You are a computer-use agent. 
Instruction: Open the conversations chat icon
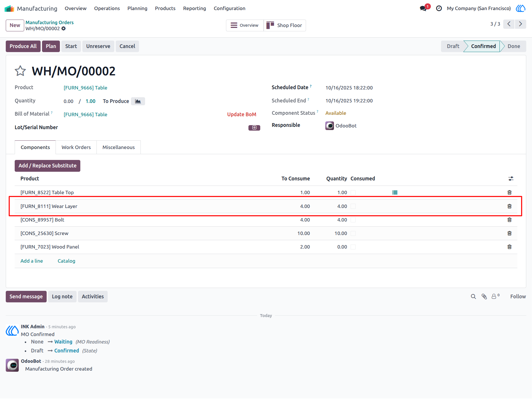423,8
